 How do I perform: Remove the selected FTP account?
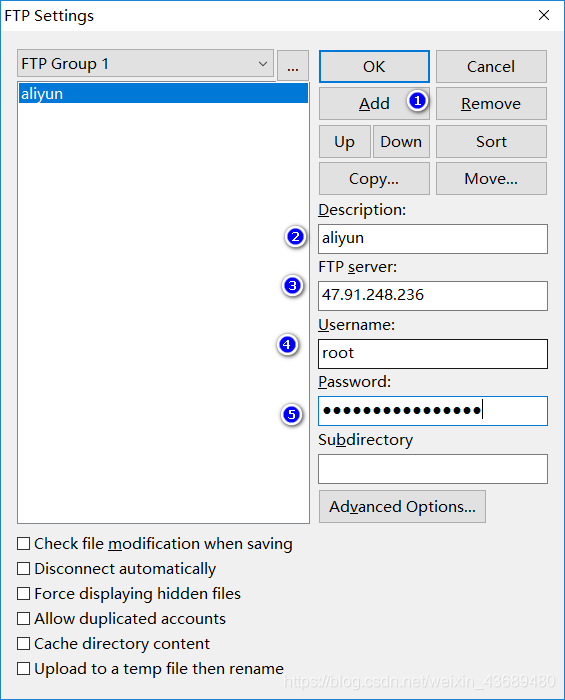click(491, 104)
